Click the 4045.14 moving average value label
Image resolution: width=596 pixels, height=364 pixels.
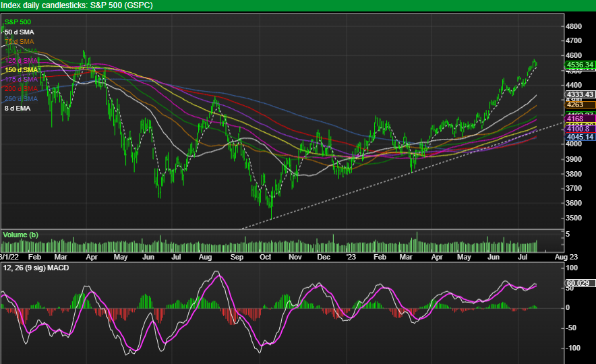(580, 137)
